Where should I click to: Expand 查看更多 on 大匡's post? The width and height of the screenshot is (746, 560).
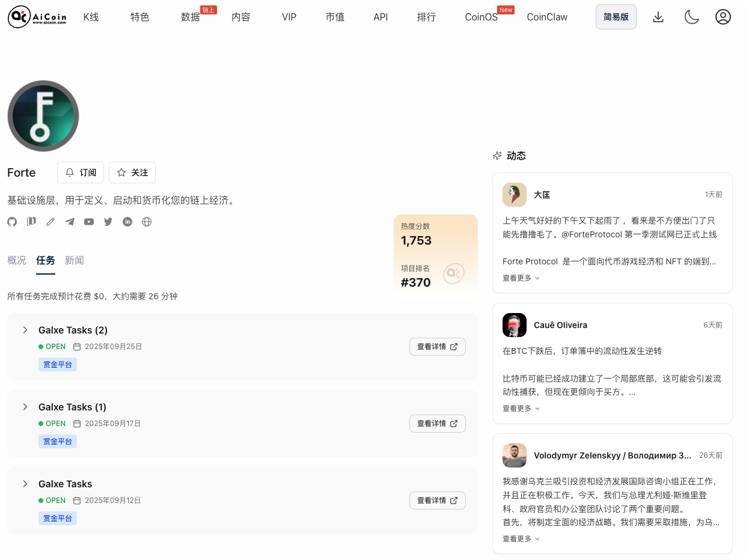coord(521,278)
